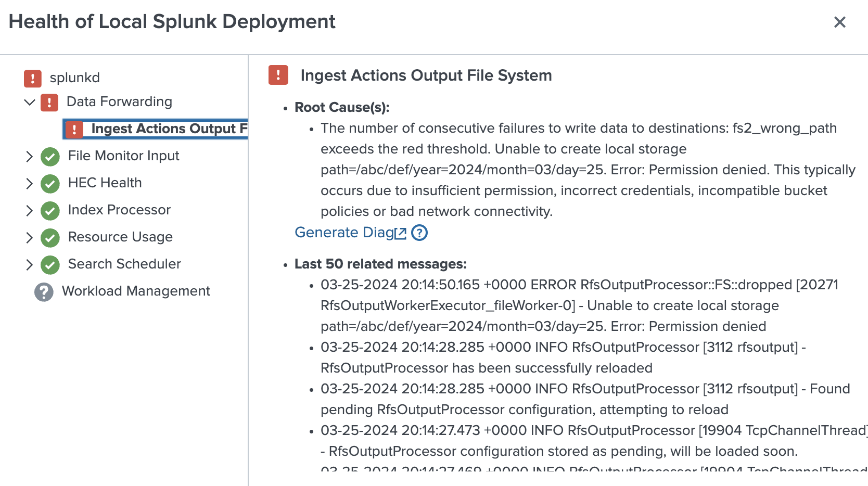Image resolution: width=868 pixels, height=486 pixels.
Task: Expand the Resource Usage chevron
Action: 30,238
